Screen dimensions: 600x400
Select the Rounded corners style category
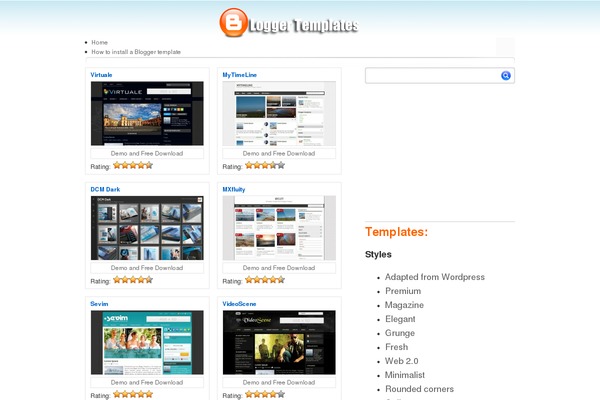click(x=419, y=389)
